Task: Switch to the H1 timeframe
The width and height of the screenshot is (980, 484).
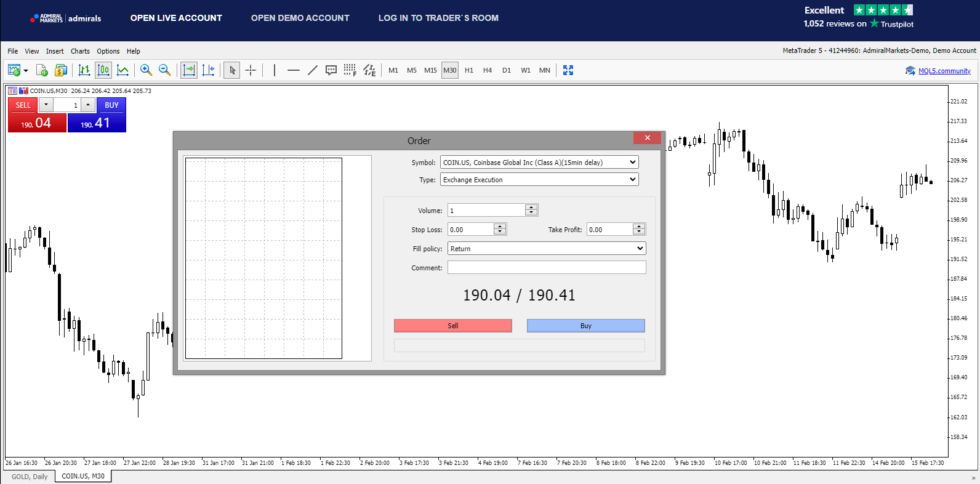Action: pos(469,70)
